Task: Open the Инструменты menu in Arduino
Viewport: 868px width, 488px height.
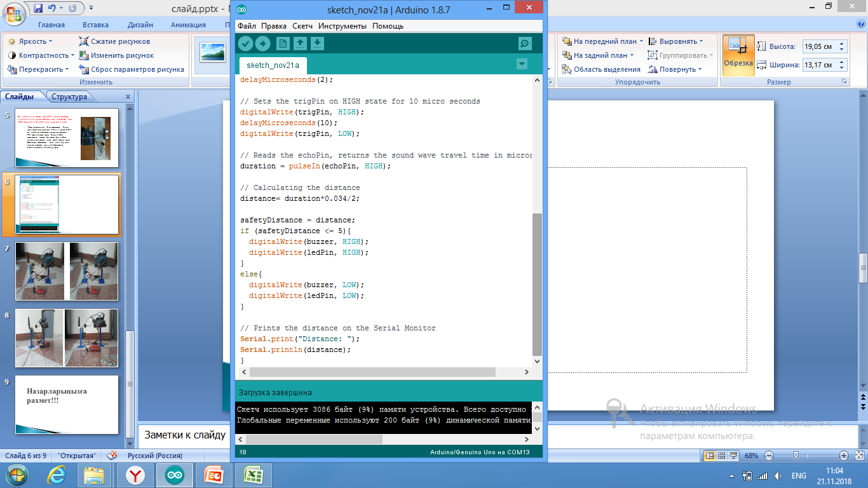Action: tap(342, 26)
